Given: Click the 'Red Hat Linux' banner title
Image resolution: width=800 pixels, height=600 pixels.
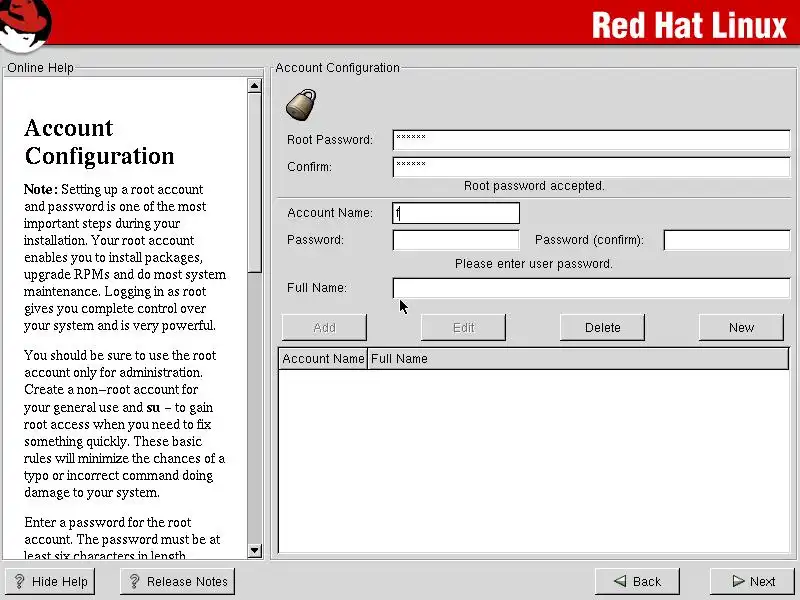Looking at the screenshot, I should (x=689, y=25).
